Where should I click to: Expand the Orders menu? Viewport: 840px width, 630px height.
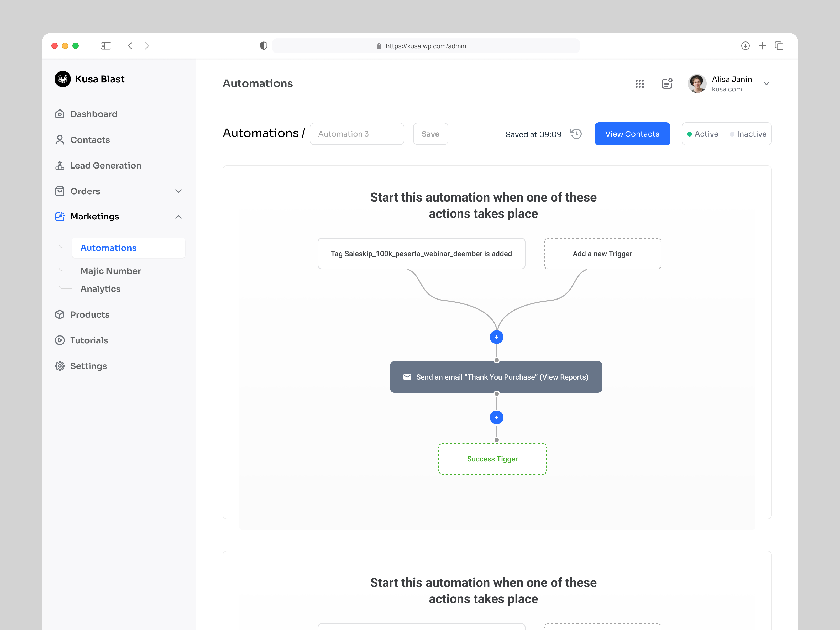[178, 191]
